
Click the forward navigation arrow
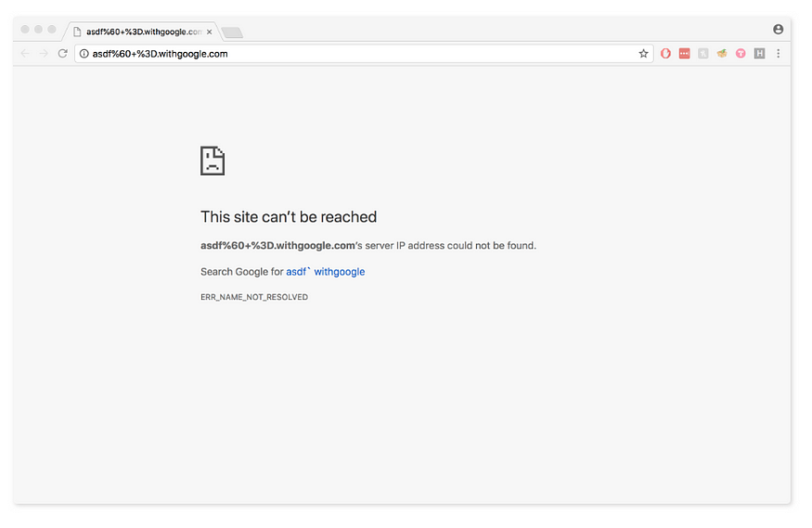[x=44, y=54]
